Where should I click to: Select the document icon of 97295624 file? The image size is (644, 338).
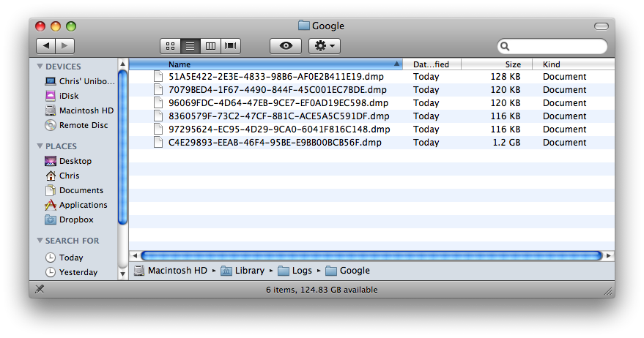[158, 129]
